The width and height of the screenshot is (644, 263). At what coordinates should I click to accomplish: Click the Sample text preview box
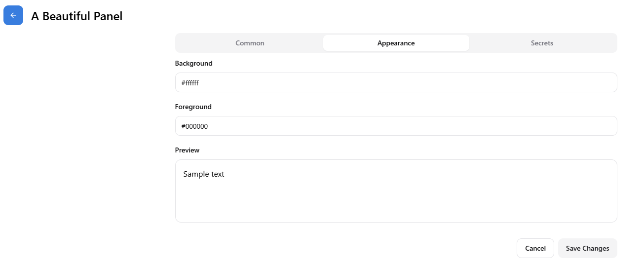[x=396, y=191]
